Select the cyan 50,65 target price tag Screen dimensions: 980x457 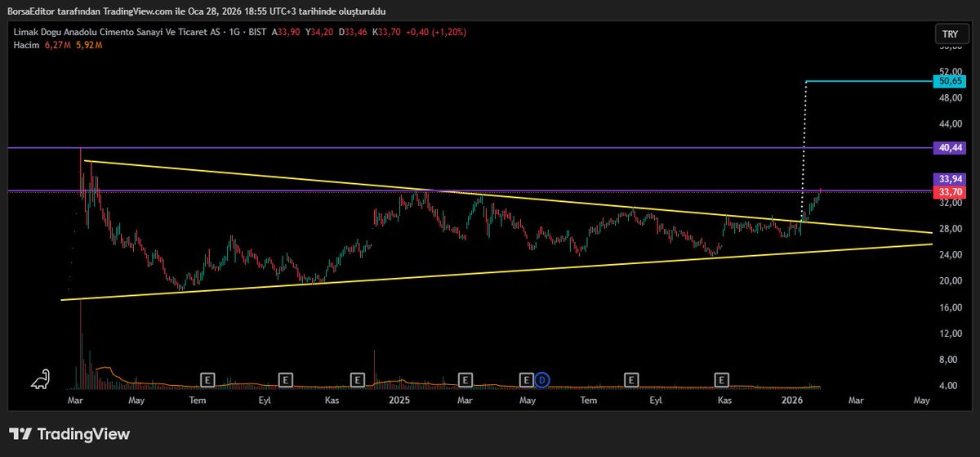tap(951, 82)
